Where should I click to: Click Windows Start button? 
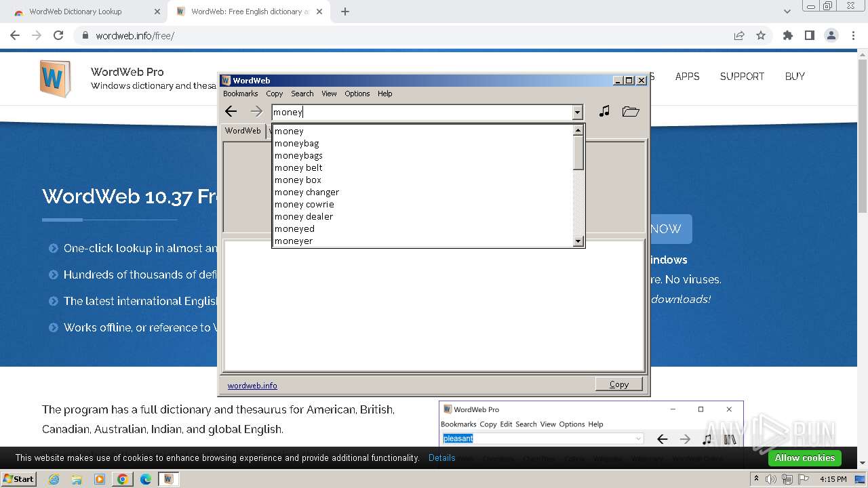[x=19, y=479]
